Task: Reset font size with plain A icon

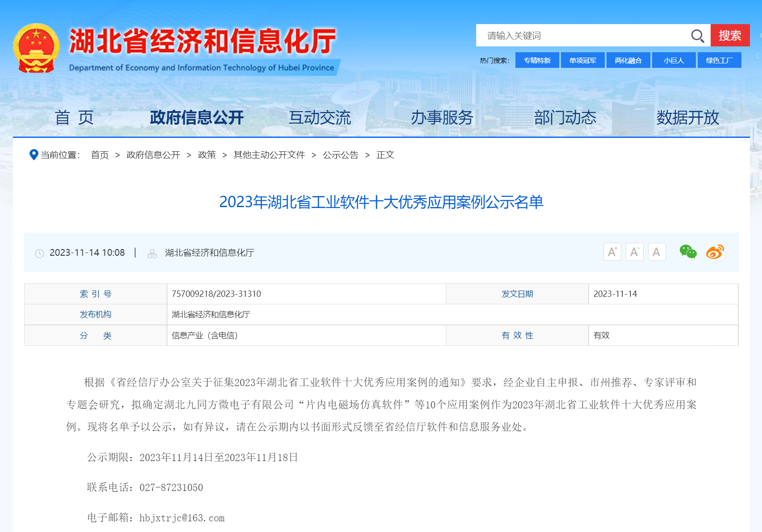Action: coord(657,252)
